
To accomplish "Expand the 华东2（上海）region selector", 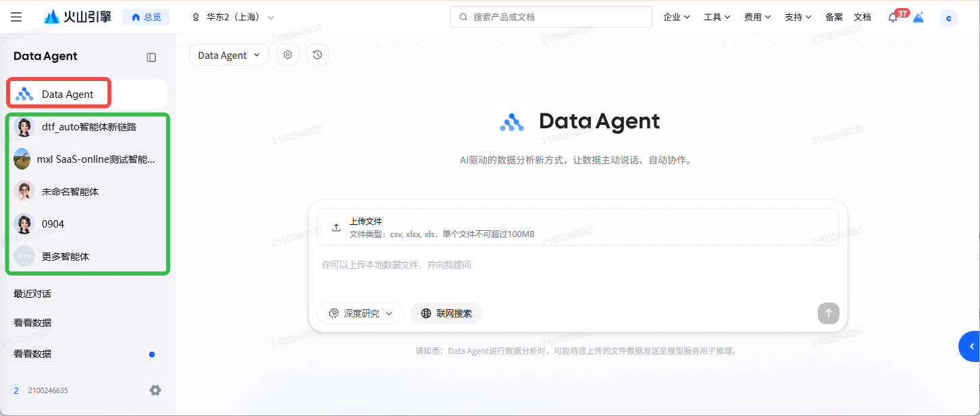I will tap(234, 17).
